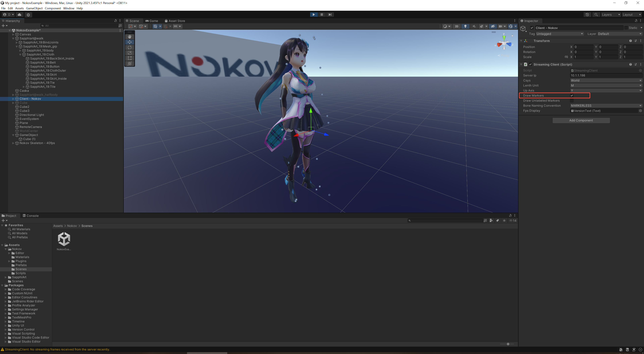
Task: Toggle Scene lighting bulb icon
Action: click(x=465, y=26)
